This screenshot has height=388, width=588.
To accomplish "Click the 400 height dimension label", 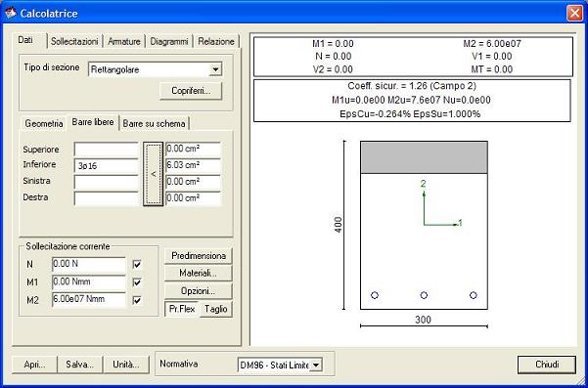I will pos(339,225).
